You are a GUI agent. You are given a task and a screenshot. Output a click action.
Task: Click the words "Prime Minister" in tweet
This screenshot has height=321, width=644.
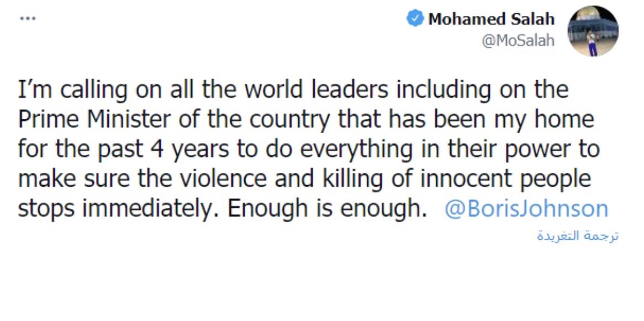click(94, 119)
